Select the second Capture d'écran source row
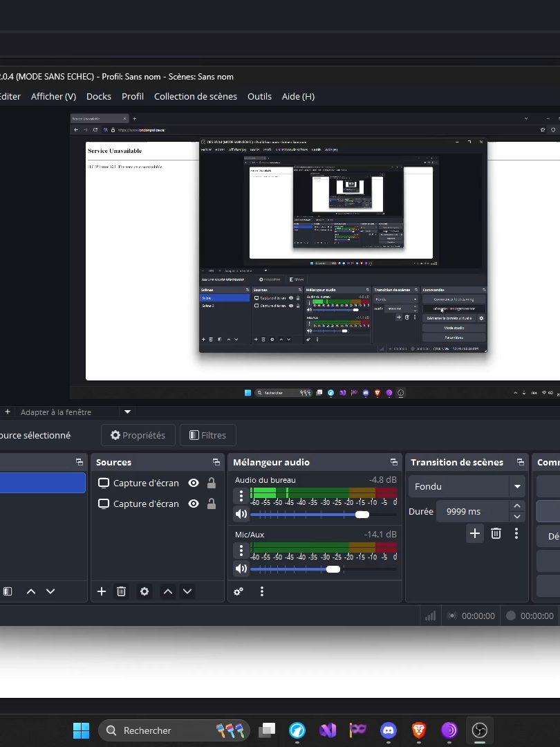Viewport: 560px width, 747px height. 157,504
